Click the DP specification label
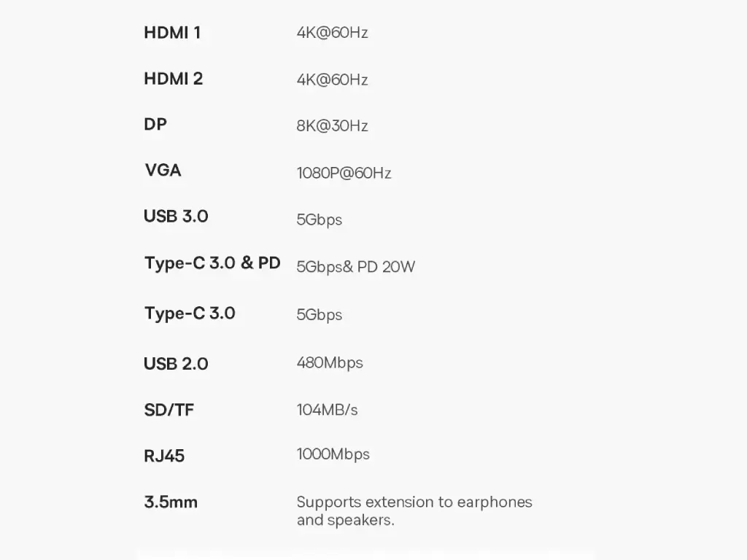 155,124
